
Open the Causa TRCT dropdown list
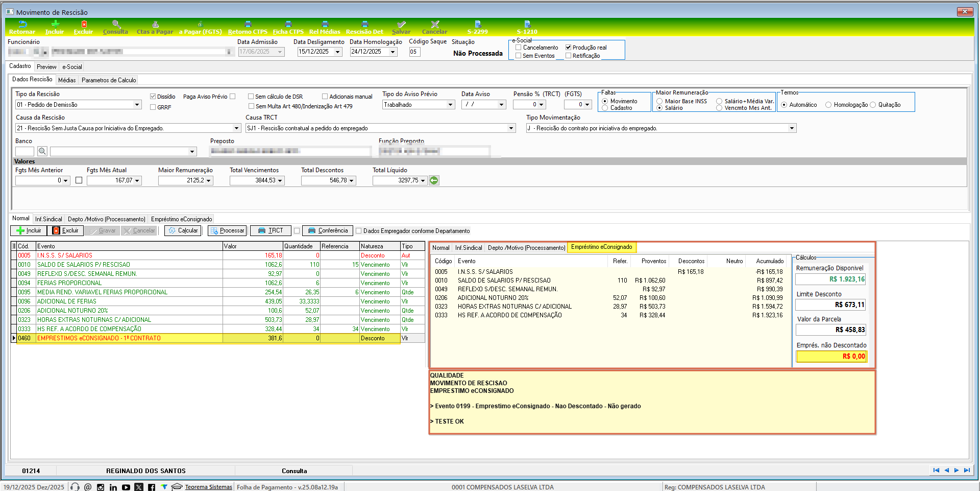511,128
